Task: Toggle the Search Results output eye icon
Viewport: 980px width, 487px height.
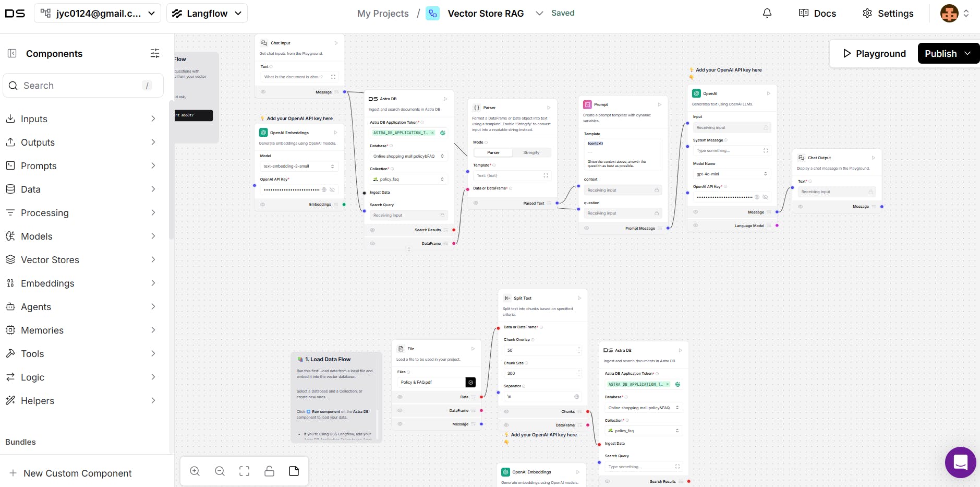Action: [372, 230]
